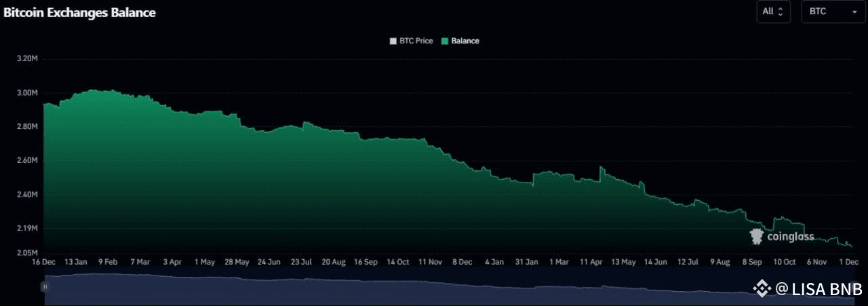Click the 16 Dec date label
868x306 pixels.
tap(43, 262)
